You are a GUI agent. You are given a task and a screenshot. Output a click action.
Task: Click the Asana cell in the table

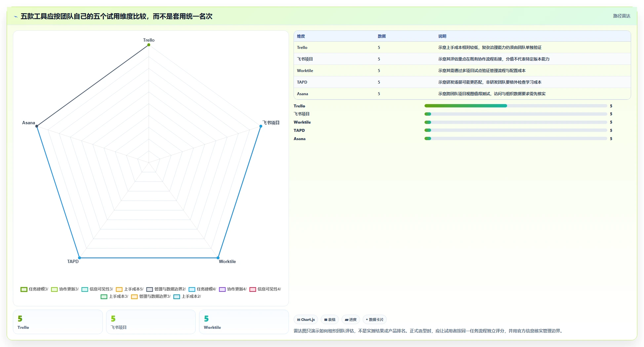click(302, 94)
